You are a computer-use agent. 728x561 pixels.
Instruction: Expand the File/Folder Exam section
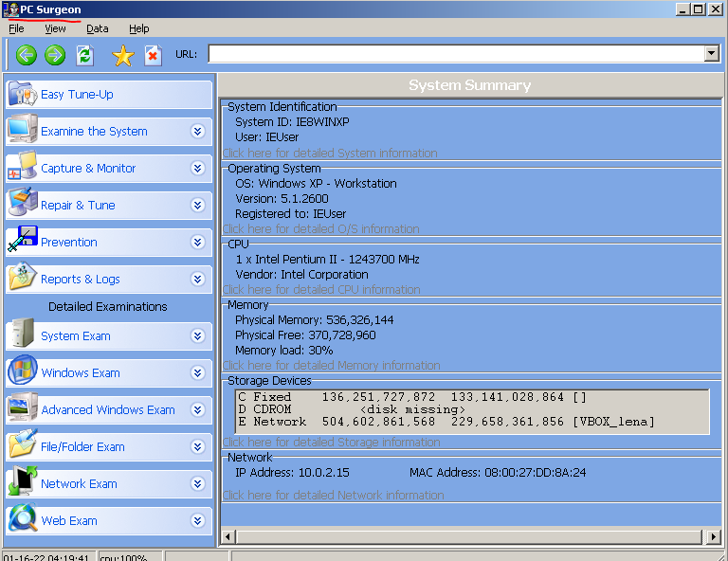pos(198,447)
